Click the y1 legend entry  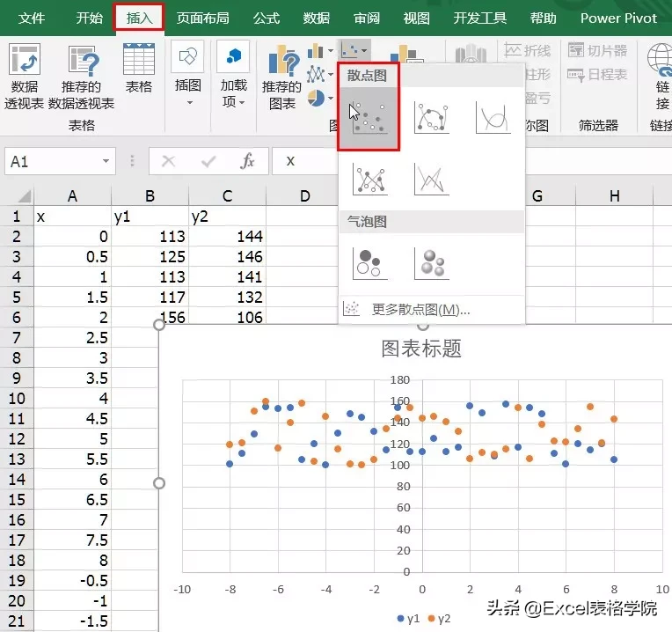point(408,619)
